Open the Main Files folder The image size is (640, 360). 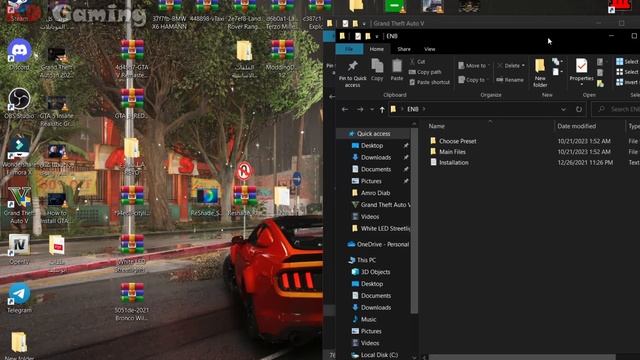(x=452, y=151)
